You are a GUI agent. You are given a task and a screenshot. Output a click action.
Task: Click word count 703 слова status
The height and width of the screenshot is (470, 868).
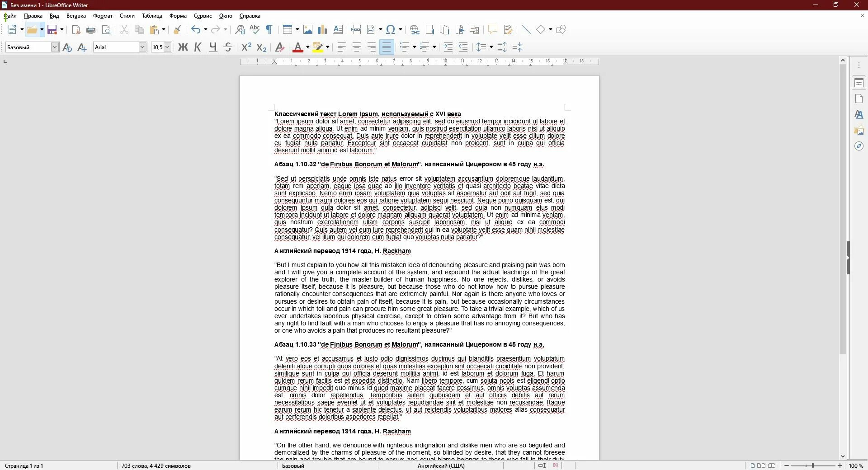(x=156, y=465)
